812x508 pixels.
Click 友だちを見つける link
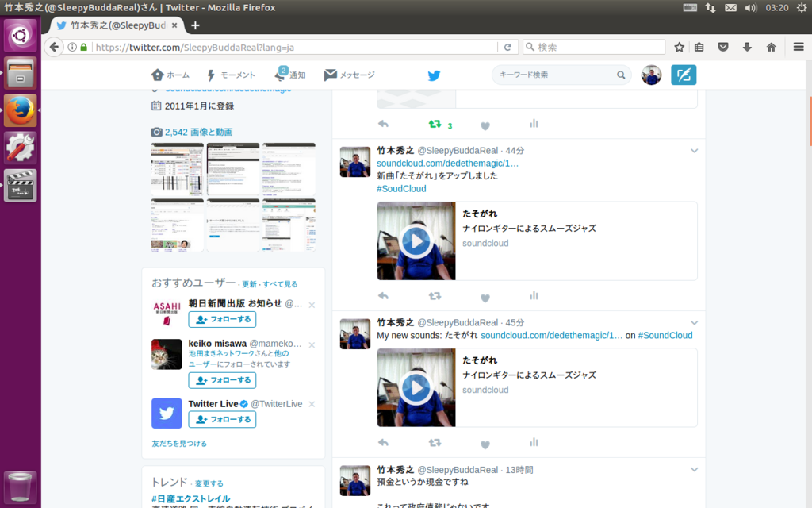179,443
